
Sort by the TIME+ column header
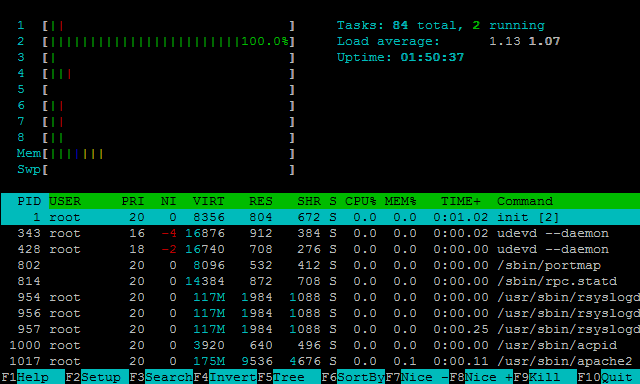460,201
